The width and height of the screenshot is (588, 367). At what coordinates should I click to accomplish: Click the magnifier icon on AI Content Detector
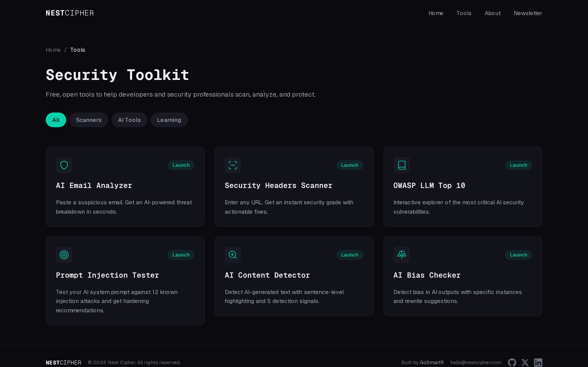[x=233, y=255]
